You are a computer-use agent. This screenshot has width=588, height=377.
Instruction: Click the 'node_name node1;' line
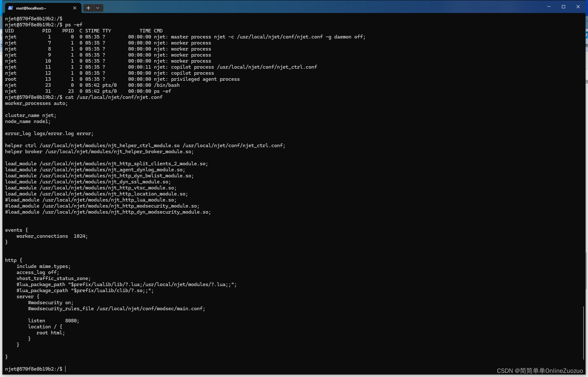click(x=28, y=121)
